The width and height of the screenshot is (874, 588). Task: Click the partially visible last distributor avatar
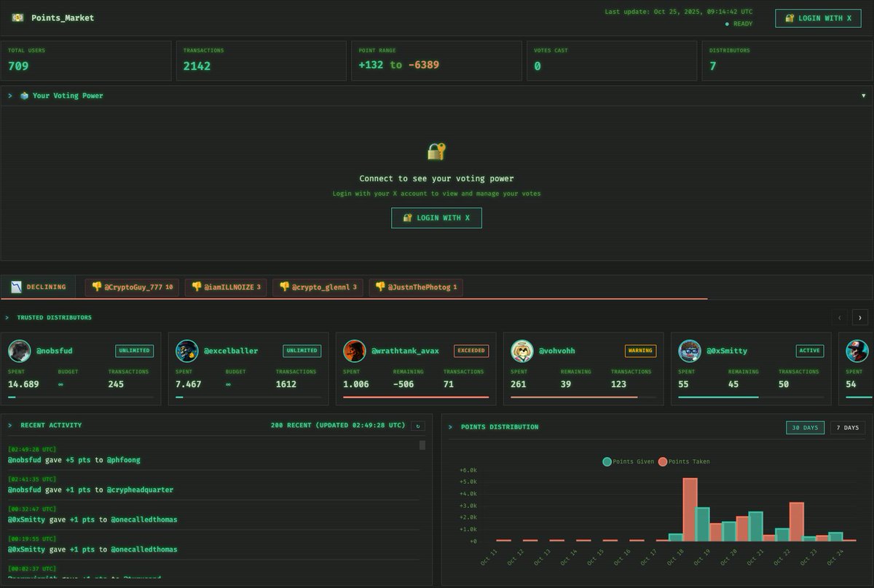click(x=857, y=351)
